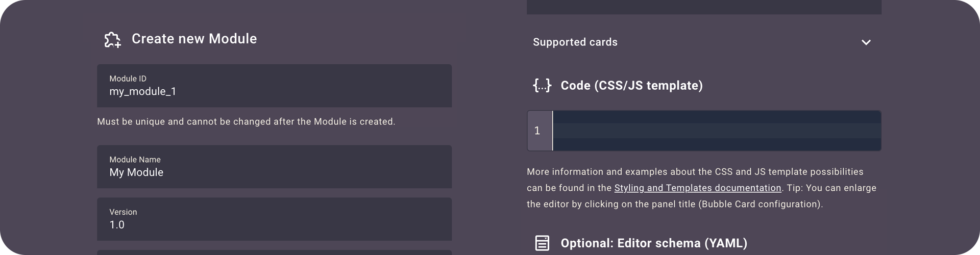
Task: Expand the Supported cards chevron arrow
Action: click(x=866, y=42)
